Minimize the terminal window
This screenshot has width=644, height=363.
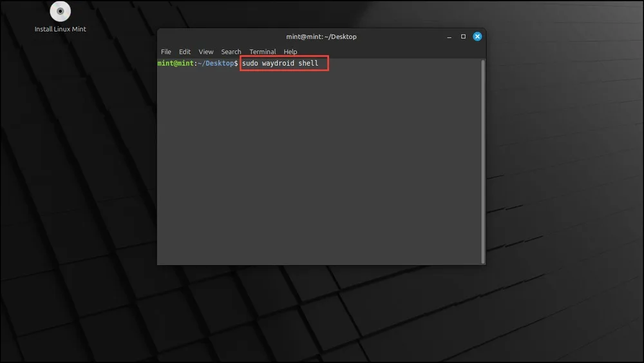click(x=449, y=37)
